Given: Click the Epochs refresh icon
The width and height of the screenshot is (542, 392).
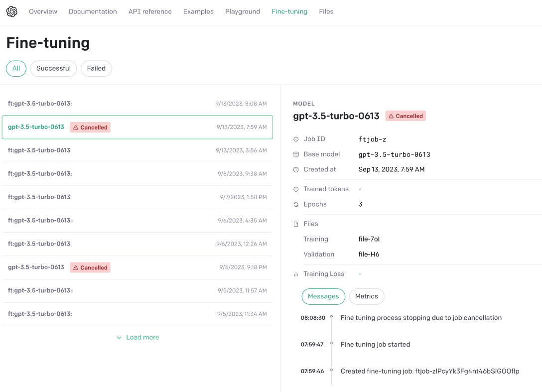Looking at the screenshot, I should tap(296, 205).
